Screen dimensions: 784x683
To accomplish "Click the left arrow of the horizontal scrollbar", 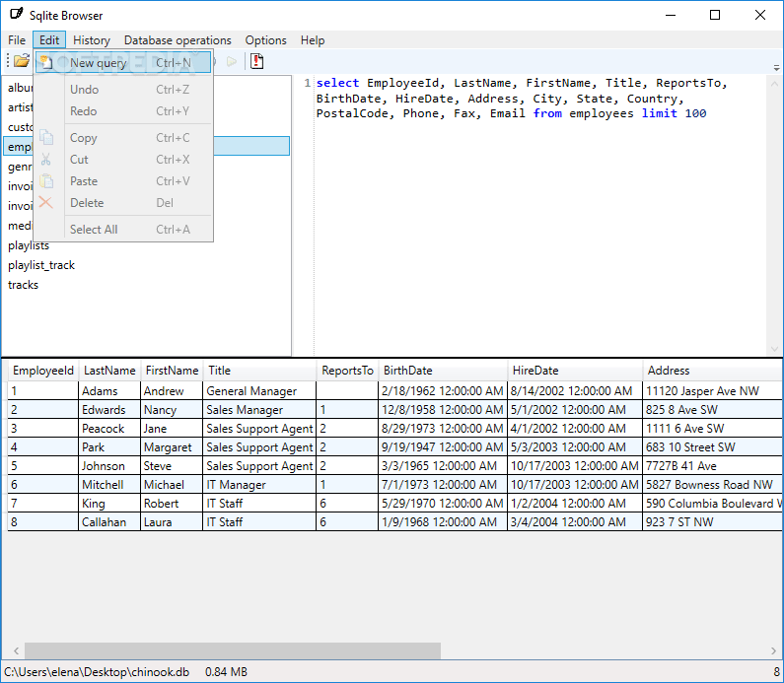I will (16, 650).
